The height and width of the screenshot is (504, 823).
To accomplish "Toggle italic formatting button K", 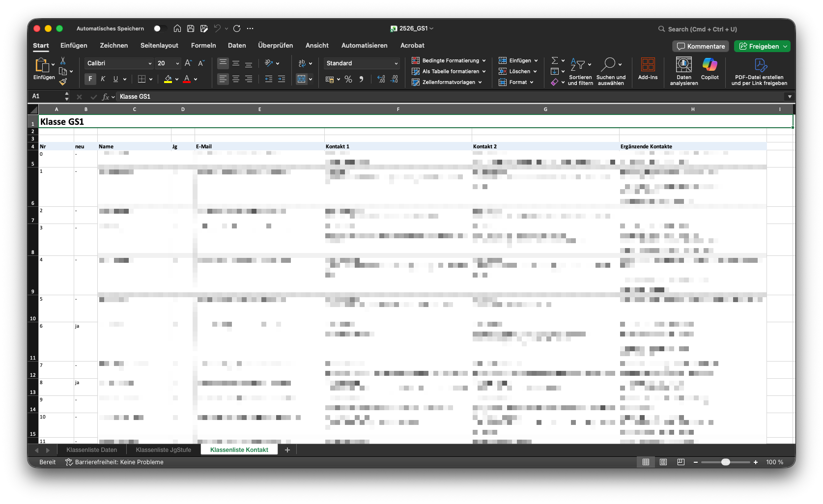I will [103, 79].
